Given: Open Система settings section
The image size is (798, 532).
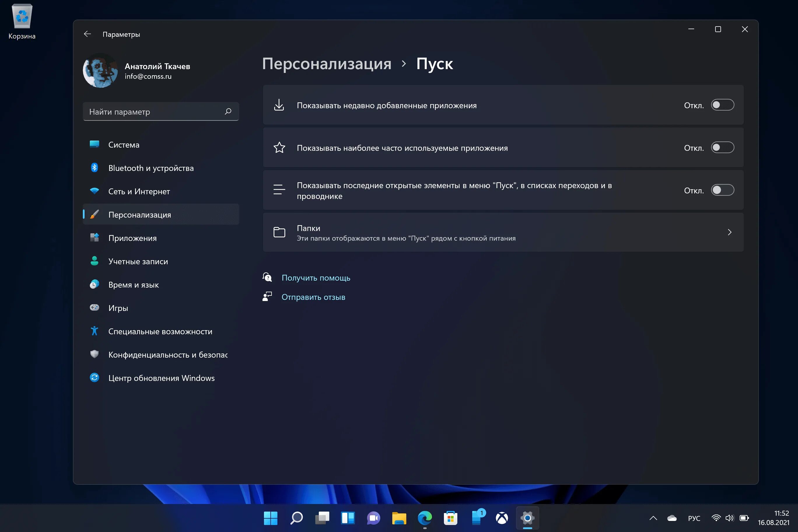Looking at the screenshot, I should click(x=161, y=145).
